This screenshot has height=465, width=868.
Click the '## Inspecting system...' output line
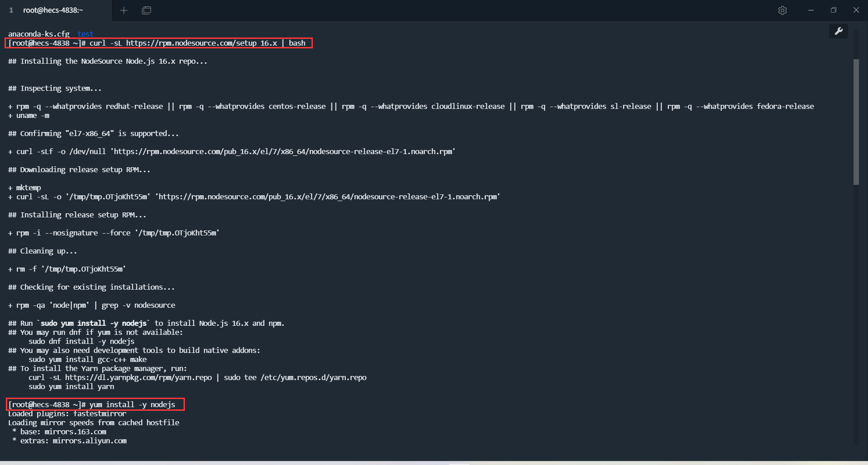(55, 89)
